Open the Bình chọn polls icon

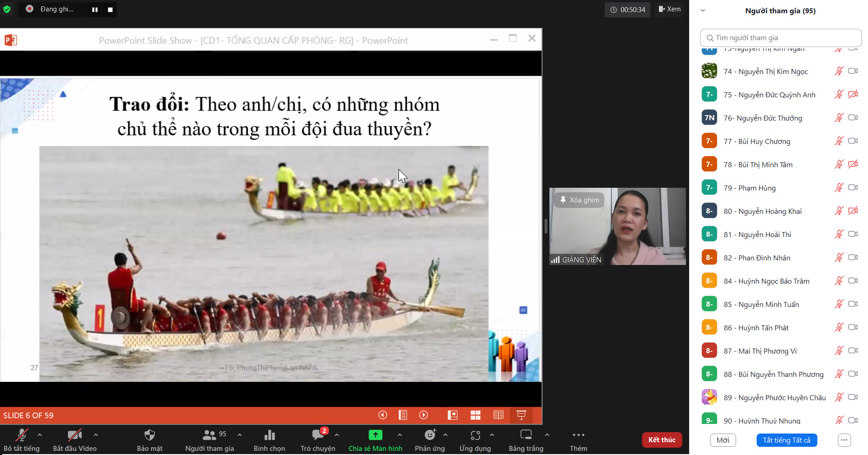pyautogui.click(x=269, y=440)
